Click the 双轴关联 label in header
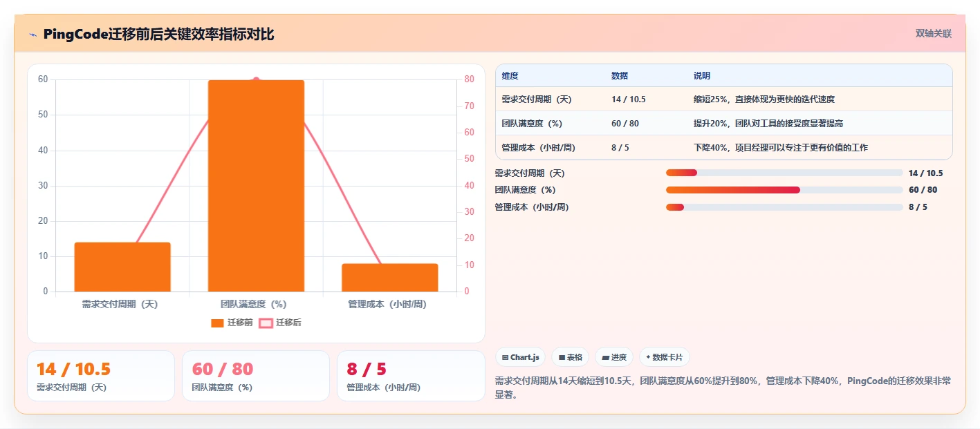 tap(934, 34)
